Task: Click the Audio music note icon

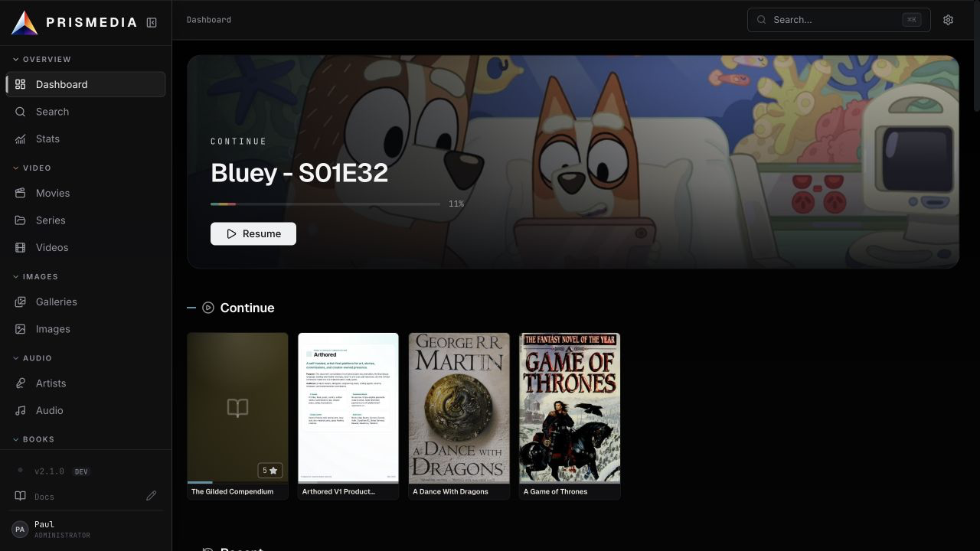Action: coord(21,410)
